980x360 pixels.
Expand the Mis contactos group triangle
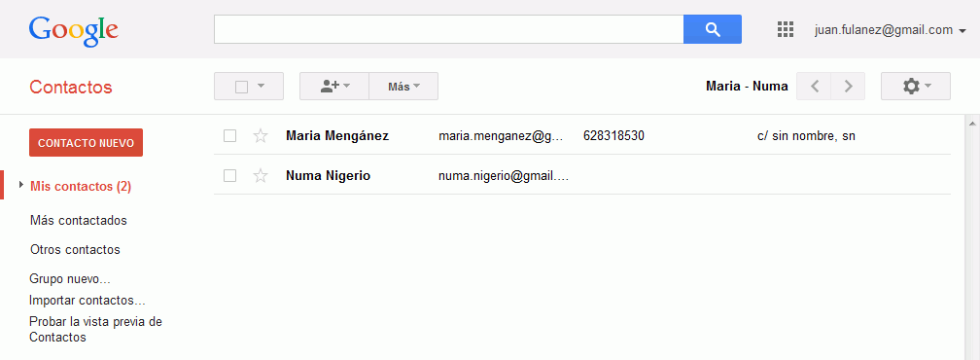[21, 185]
